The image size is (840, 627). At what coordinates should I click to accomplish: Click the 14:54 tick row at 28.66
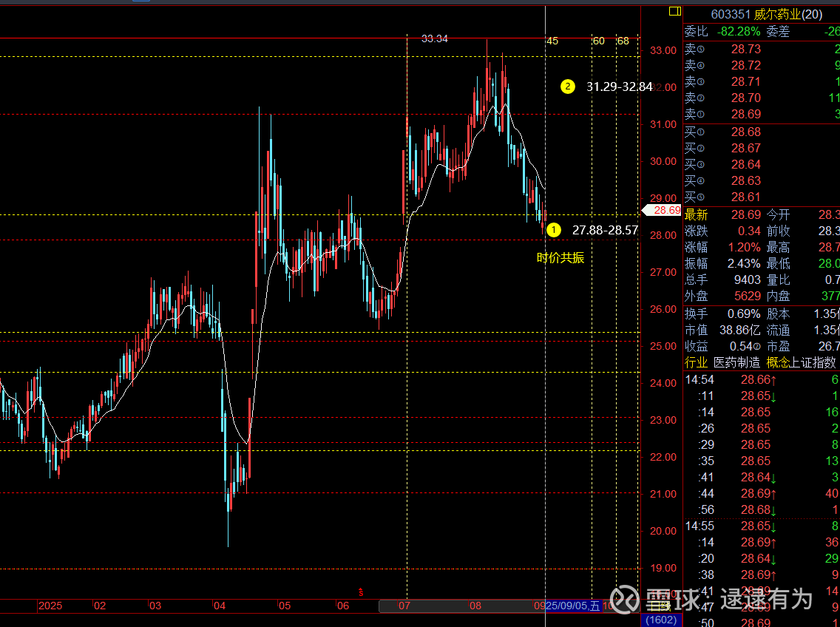pyautogui.click(x=762, y=380)
